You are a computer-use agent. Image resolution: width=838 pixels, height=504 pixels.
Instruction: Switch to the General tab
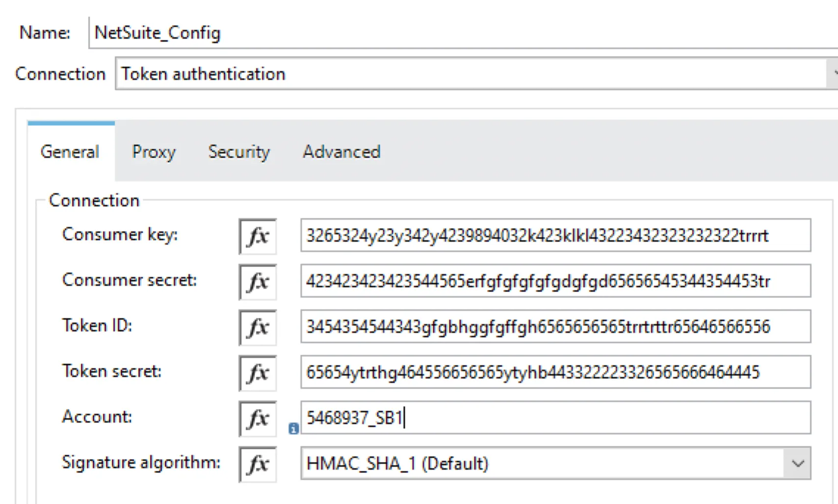click(70, 152)
